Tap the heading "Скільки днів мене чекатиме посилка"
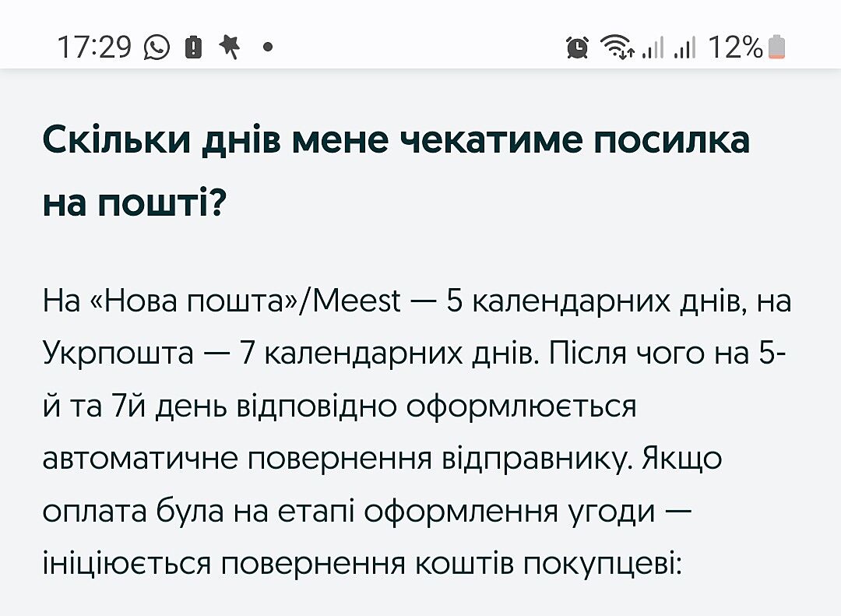841x616 pixels. point(396,140)
